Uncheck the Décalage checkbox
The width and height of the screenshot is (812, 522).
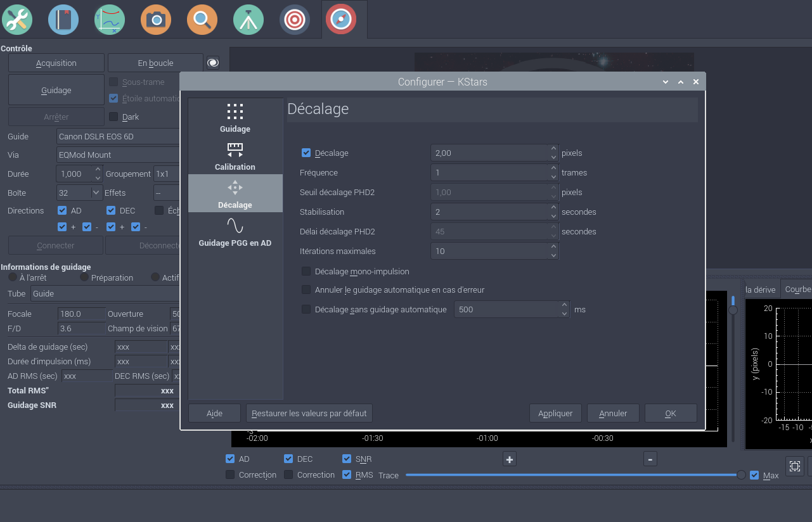(x=306, y=153)
